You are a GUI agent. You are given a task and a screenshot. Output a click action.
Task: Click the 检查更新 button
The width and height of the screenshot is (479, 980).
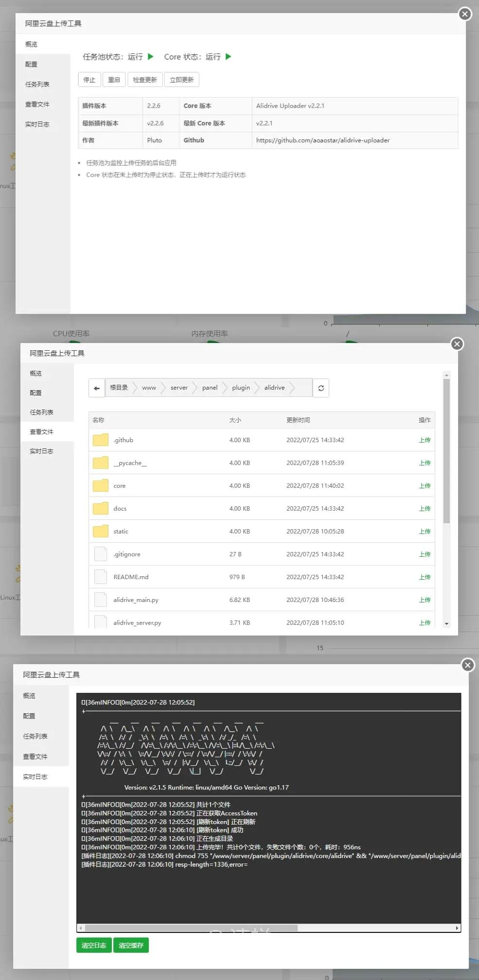[x=145, y=80]
